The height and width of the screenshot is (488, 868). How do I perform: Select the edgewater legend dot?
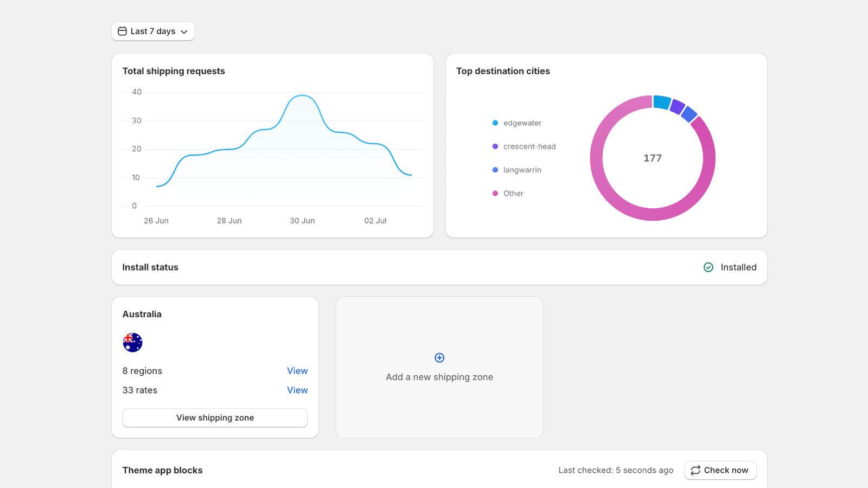(x=495, y=123)
